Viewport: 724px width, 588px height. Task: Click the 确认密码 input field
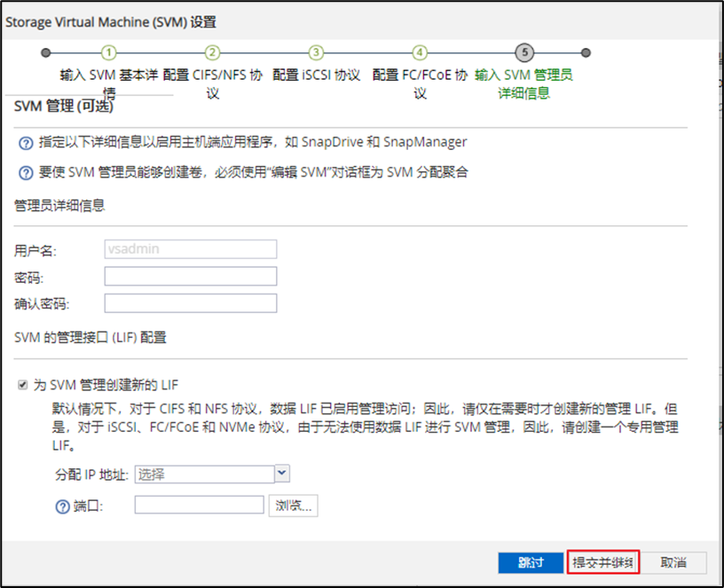point(191,303)
